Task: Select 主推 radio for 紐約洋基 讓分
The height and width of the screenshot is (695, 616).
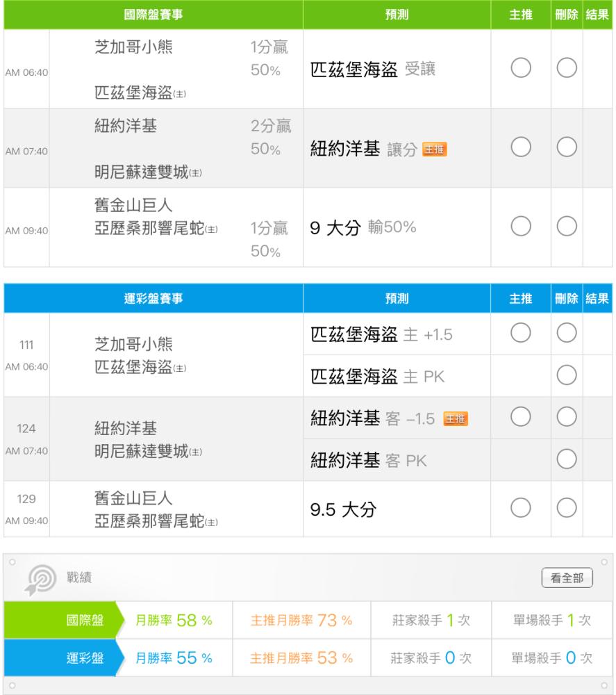Action: pyautogui.click(x=521, y=147)
